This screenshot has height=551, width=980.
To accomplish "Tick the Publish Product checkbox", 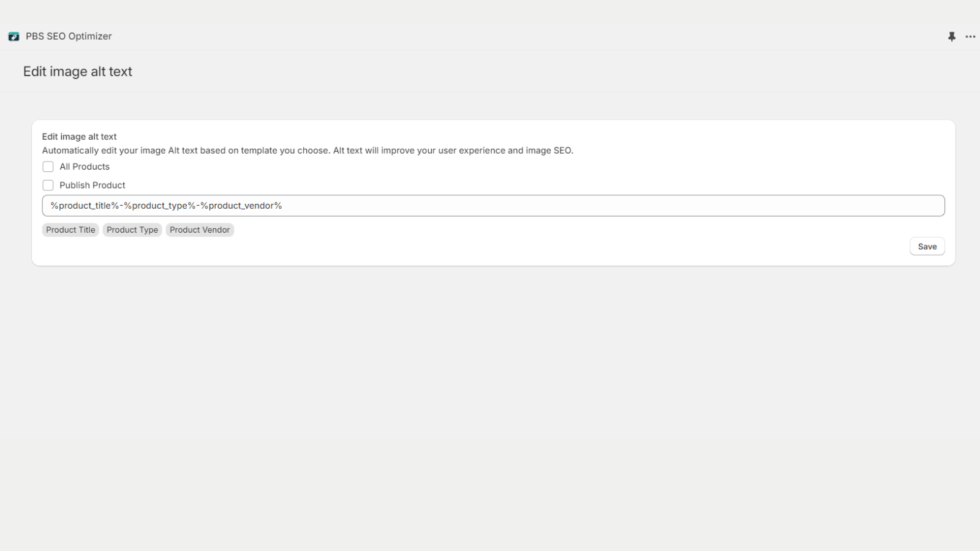I will pos(48,185).
